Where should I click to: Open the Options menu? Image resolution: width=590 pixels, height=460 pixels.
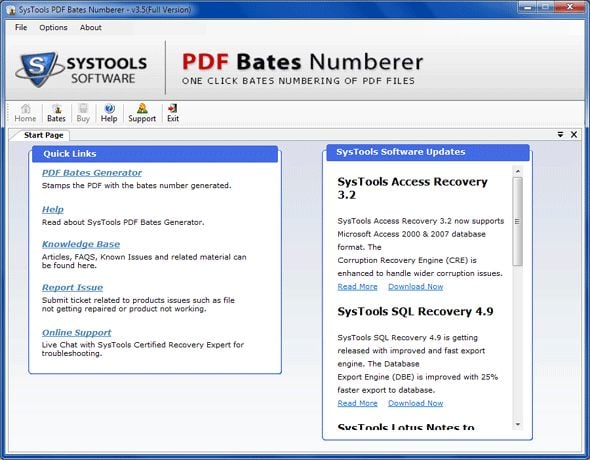53,27
